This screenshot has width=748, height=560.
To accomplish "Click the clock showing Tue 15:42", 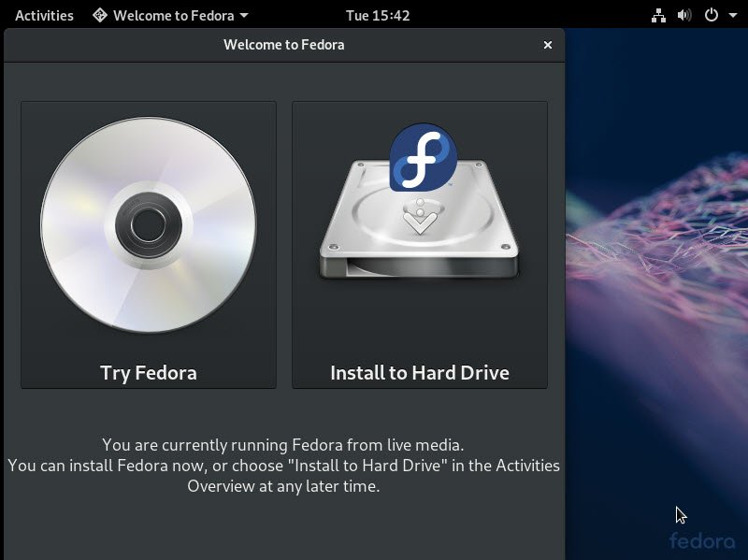I will coord(378,15).
